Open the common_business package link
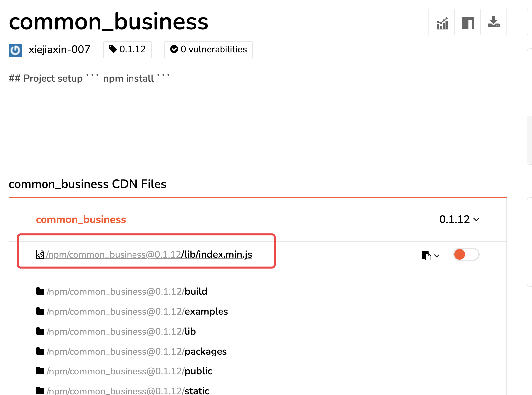Image resolution: width=532 pixels, height=395 pixels. click(x=81, y=219)
